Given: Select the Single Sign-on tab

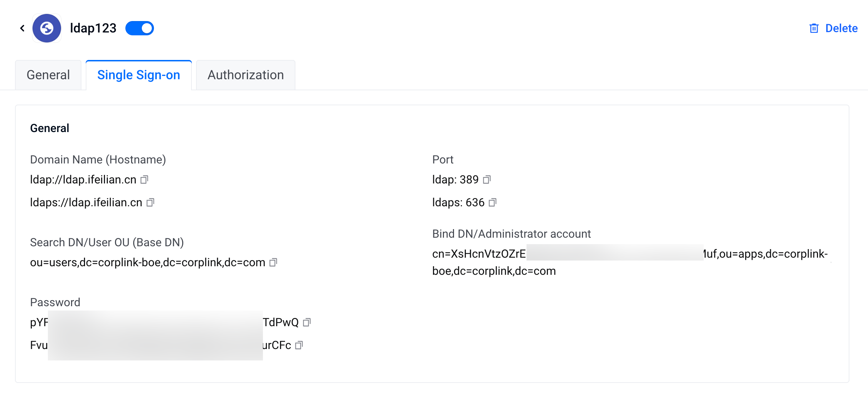Looking at the screenshot, I should pos(139,75).
